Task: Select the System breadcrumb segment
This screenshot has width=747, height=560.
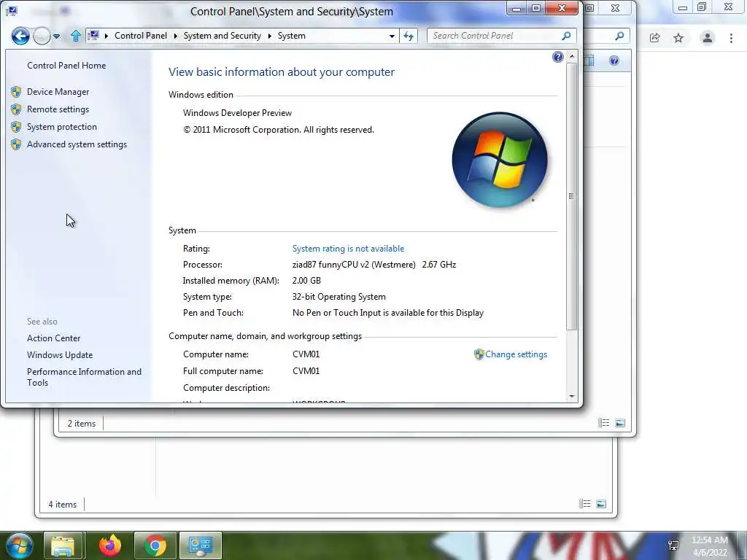Action: tap(292, 36)
